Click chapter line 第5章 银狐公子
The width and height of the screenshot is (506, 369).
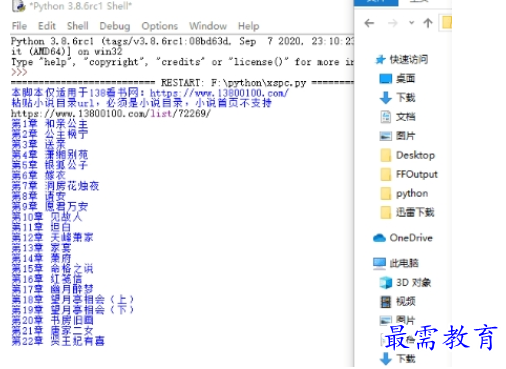click(50, 165)
